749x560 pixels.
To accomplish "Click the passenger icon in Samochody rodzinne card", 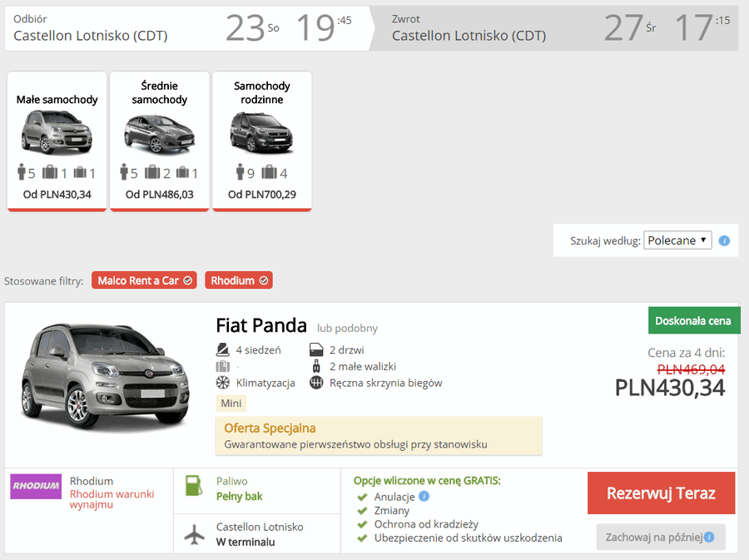I will [240, 172].
